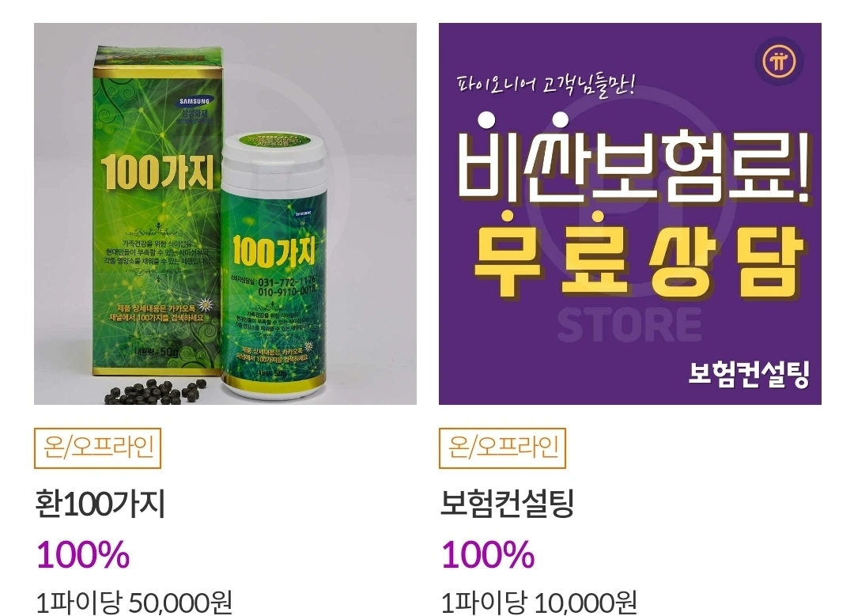Click the Samsung logo on green box
Viewport: 854px width, 616px height.
coord(195,101)
